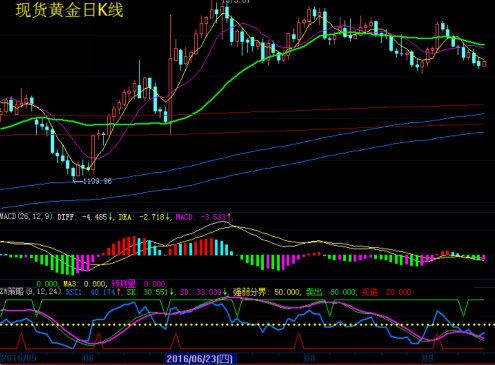
Task: Select the green SK 30.551 readout
Action: pos(151,292)
